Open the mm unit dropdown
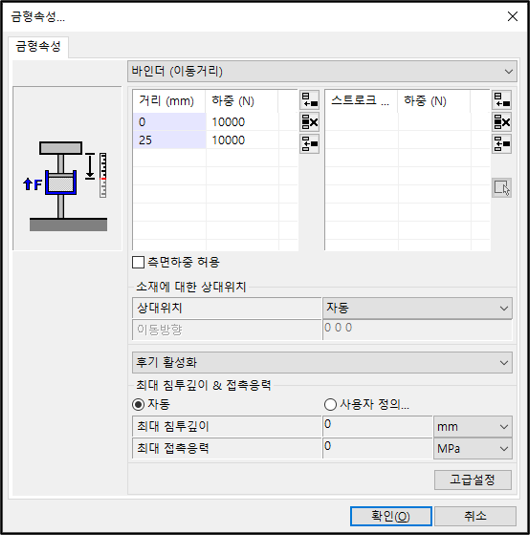 click(473, 426)
